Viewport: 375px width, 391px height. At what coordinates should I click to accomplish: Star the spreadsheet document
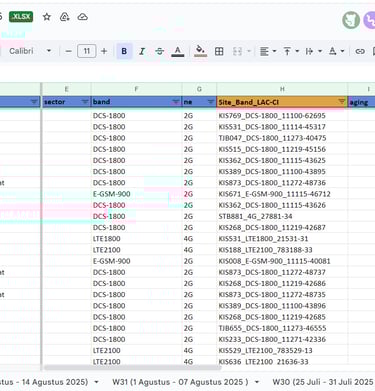[47, 17]
